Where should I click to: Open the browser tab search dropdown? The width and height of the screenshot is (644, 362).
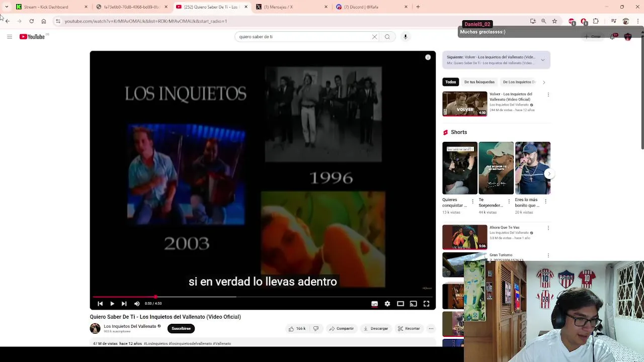7,7
